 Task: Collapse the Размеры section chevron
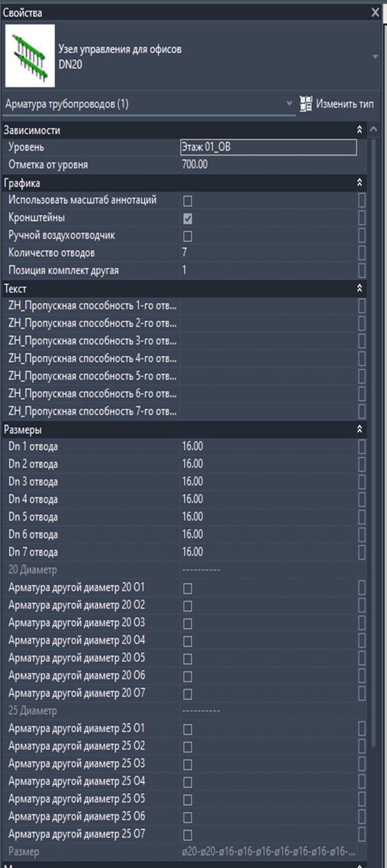[359, 429]
